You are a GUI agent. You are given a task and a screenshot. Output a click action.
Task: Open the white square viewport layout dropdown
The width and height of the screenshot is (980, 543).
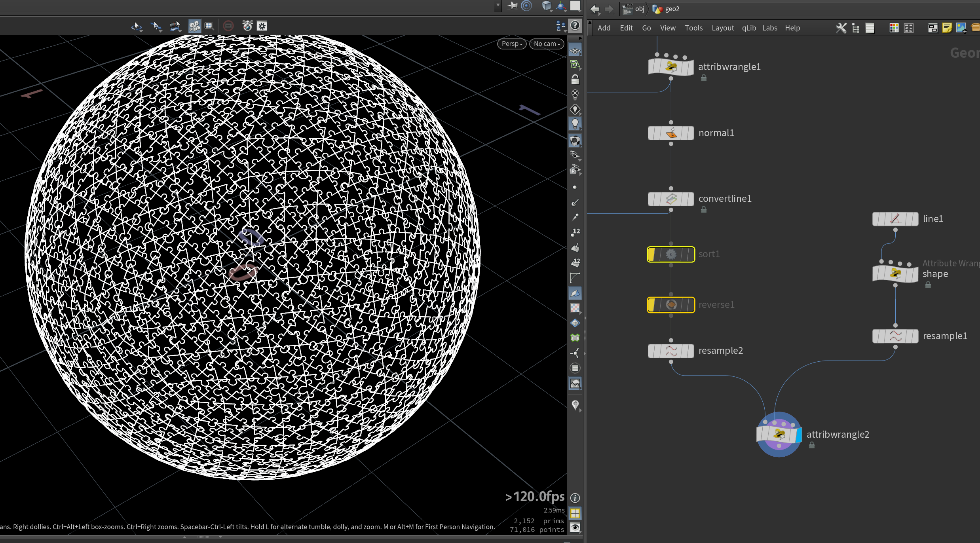(575, 6)
